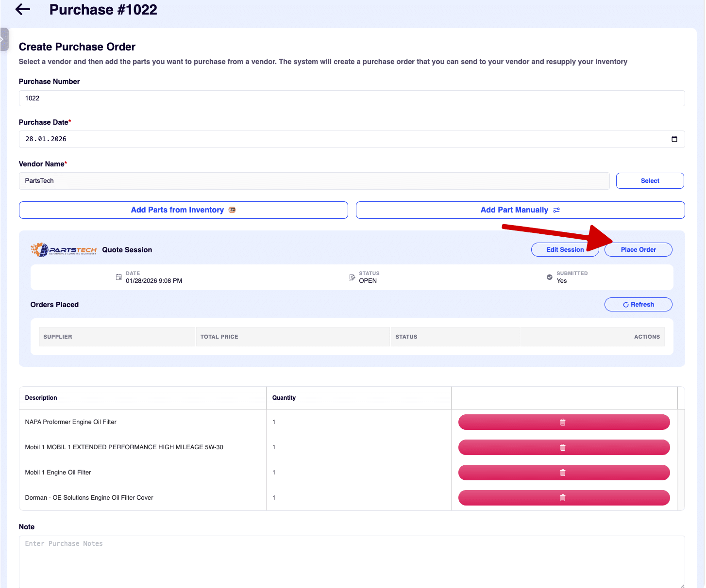The height and width of the screenshot is (588, 706).
Task: Remove Dorman Engine Oil Filter Cover row
Action: 563,498
